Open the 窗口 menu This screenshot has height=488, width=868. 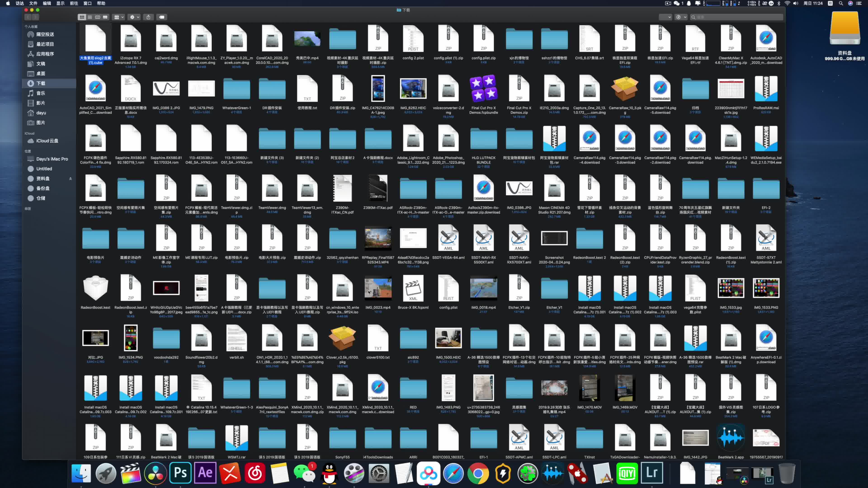[87, 3]
